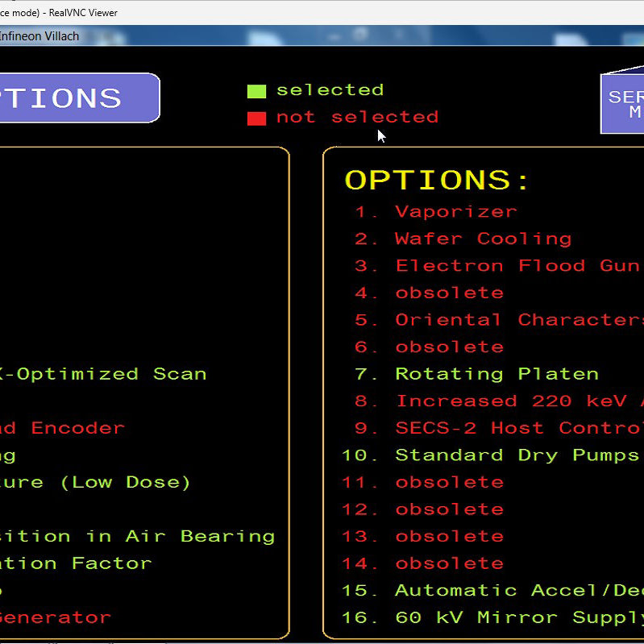Click the Factor entry in left panel

point(76,563)
